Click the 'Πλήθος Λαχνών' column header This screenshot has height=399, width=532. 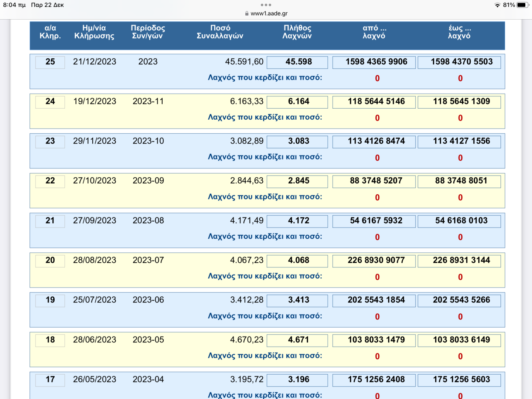[297, 32]
